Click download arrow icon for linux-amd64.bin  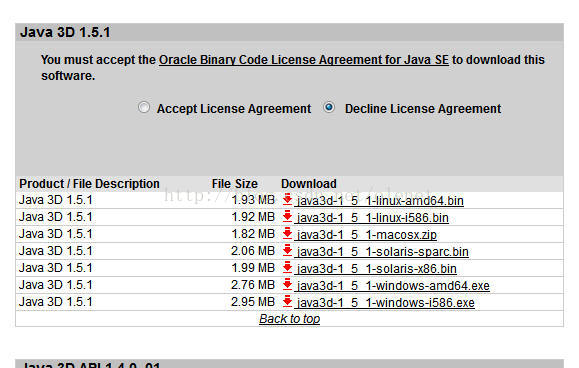coord(287,199)
